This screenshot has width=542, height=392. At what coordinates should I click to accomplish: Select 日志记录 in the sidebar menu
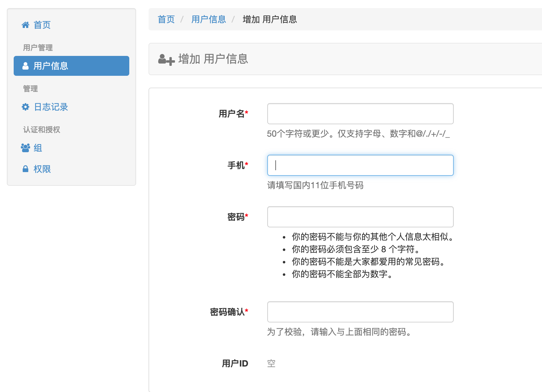point(51,107)
